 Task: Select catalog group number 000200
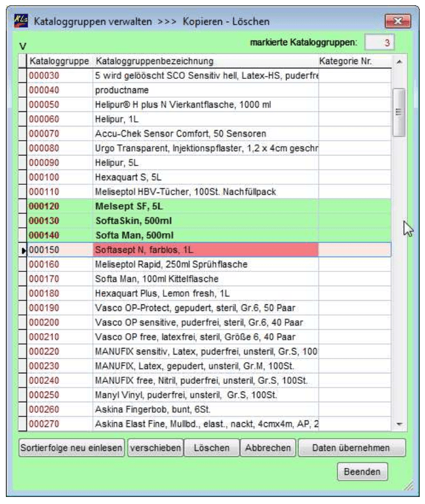(60, 323)
